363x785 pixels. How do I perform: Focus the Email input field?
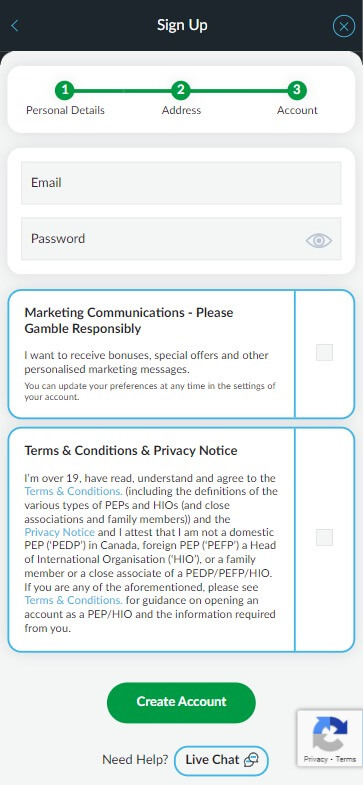[x=181, y=183]
